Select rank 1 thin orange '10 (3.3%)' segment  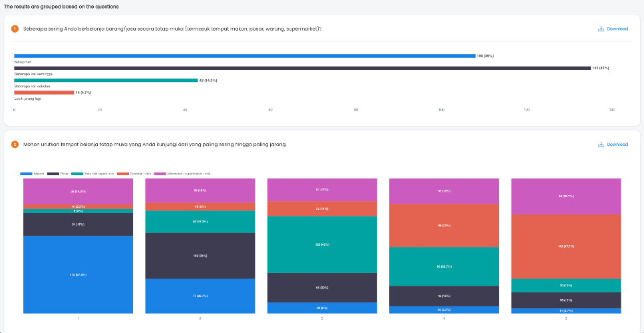tap(78, 206)
